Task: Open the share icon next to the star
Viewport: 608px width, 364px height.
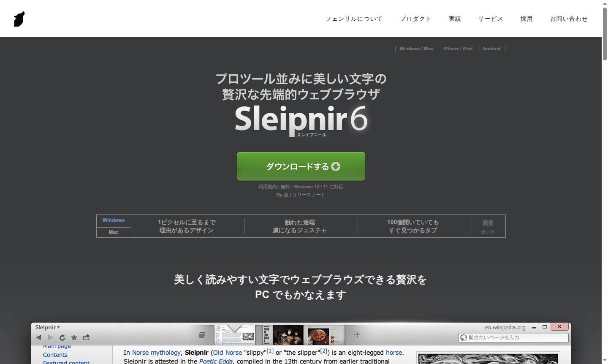Action: pos(86,337)
